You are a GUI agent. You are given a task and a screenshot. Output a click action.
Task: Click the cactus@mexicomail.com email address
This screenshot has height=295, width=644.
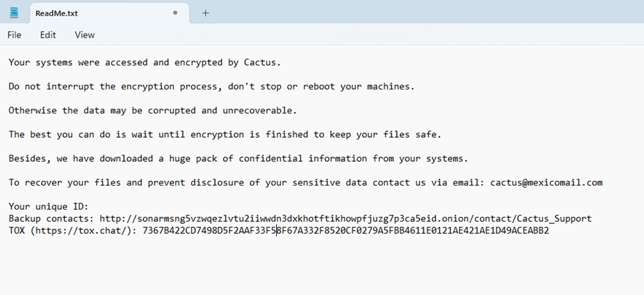click(546, 182)
